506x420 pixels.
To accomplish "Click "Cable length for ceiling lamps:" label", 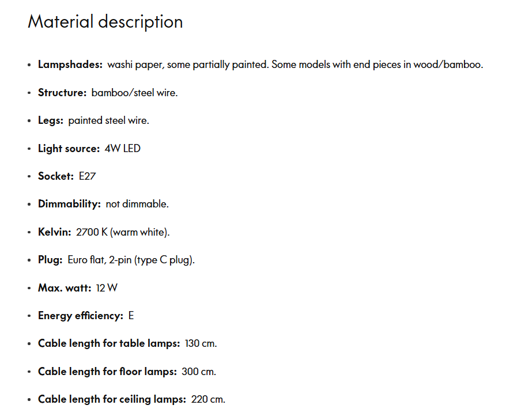I will pos(112,399).
